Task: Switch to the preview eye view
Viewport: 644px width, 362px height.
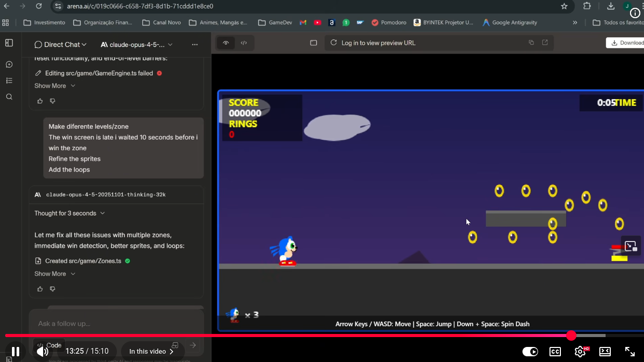Action: pos(225,43)
